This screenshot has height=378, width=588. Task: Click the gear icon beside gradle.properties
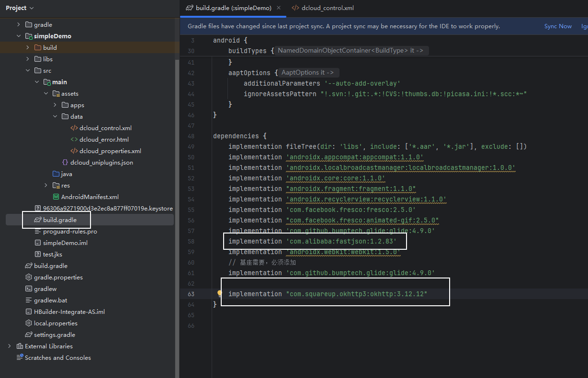click(x=29, y=277)
